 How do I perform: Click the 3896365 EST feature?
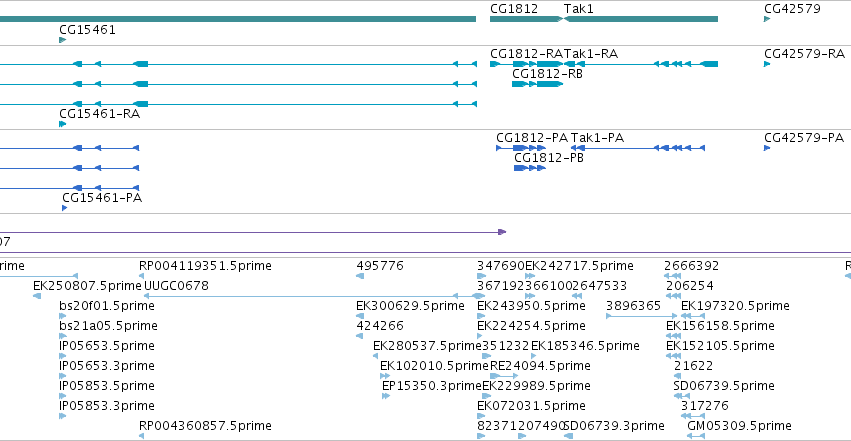(x=642, y=316)
